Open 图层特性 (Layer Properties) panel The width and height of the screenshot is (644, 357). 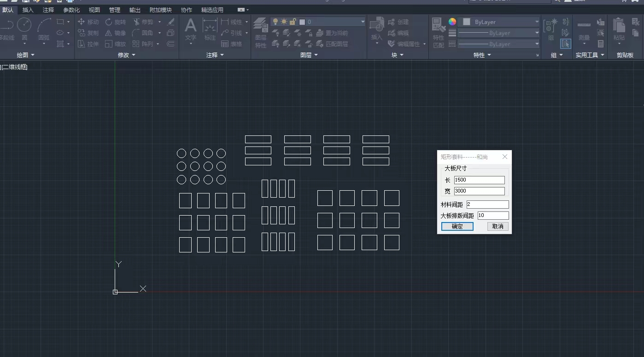click(x=261, y=31)
